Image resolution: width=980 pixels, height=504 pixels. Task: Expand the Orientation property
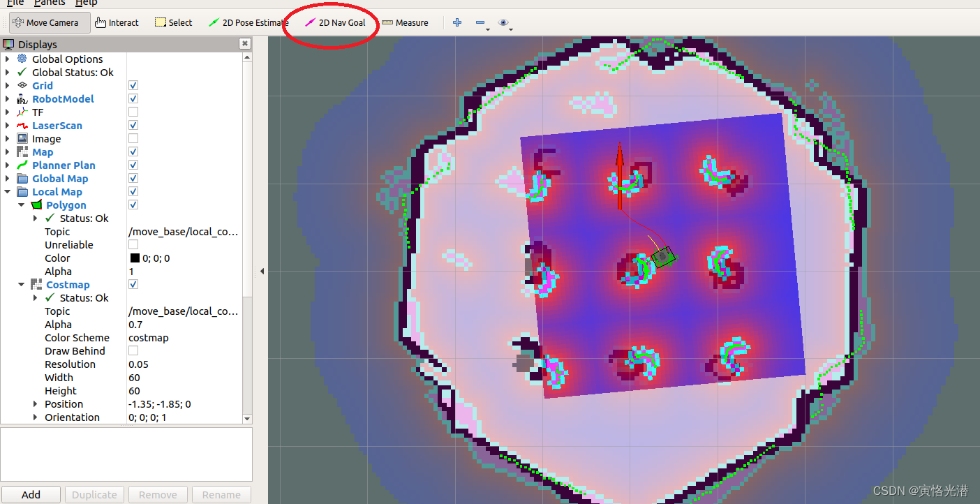36,417
